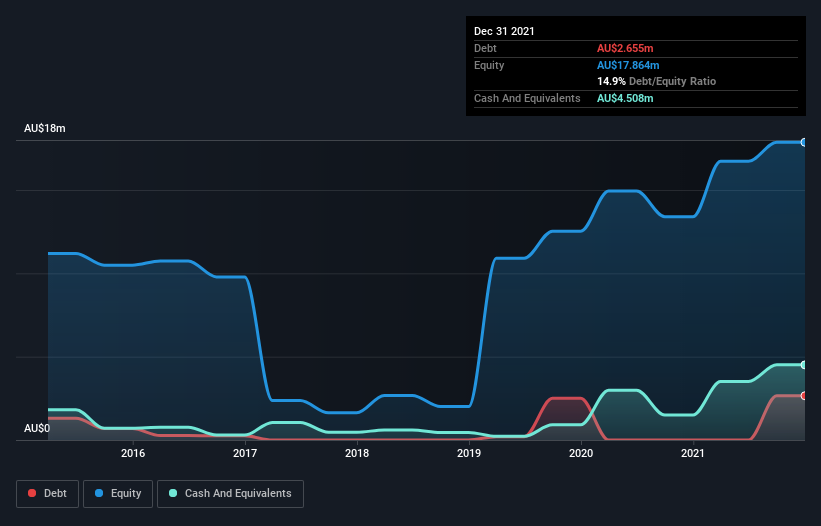Click the 2018 x-axis label
Screen dimensions: 821x526
[357, 453]
